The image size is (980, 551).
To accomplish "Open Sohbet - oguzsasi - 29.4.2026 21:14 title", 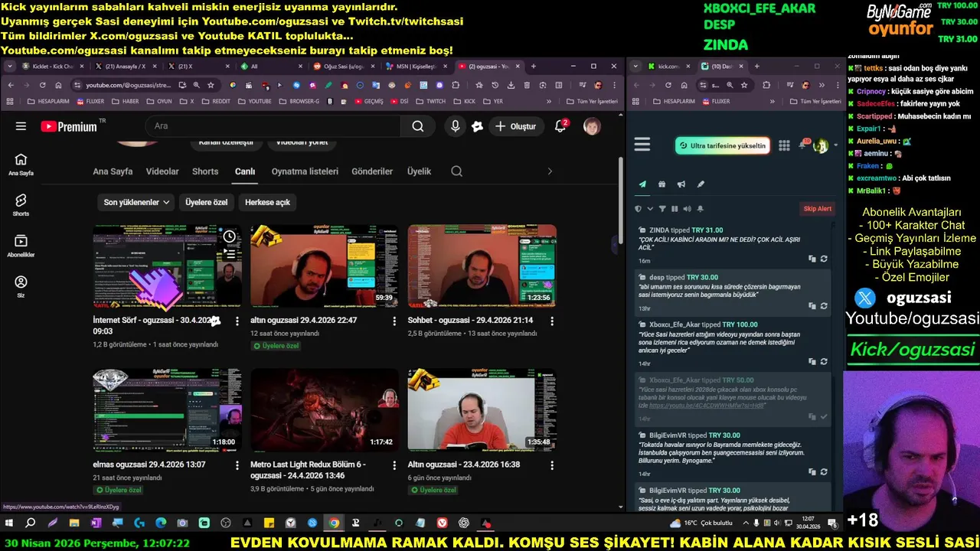I will click(470, 320).
